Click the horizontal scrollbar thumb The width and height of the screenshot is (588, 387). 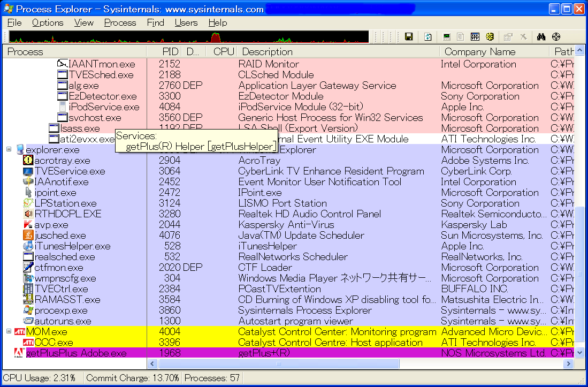tap(279, 363)
